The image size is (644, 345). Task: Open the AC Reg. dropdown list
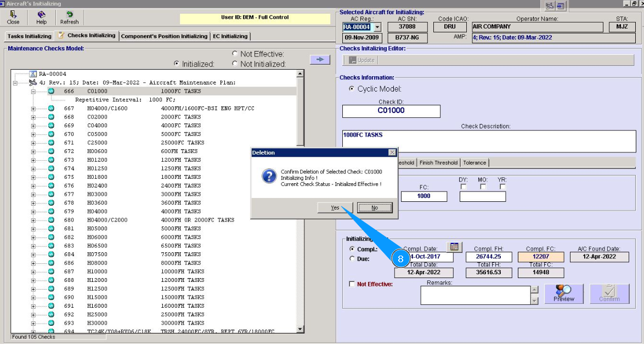(377, 27)
